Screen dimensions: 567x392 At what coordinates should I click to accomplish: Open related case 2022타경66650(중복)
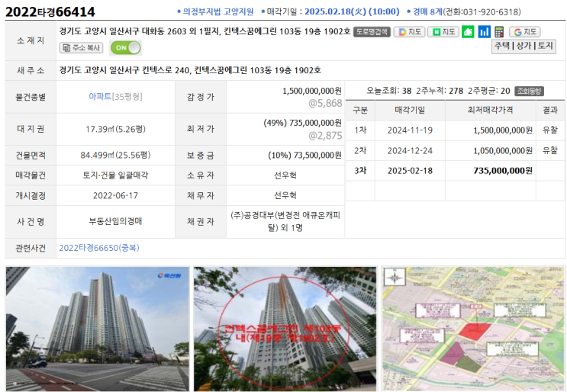(x=99, y=248)
